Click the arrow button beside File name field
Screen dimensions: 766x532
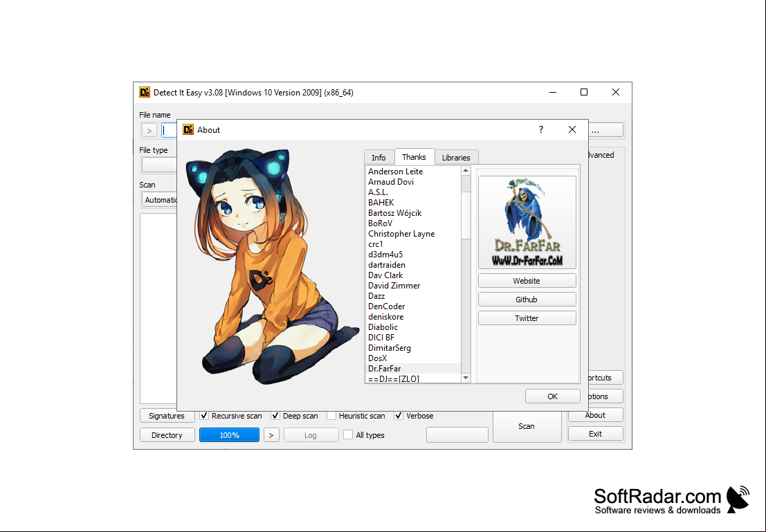[x=149, y=131]
